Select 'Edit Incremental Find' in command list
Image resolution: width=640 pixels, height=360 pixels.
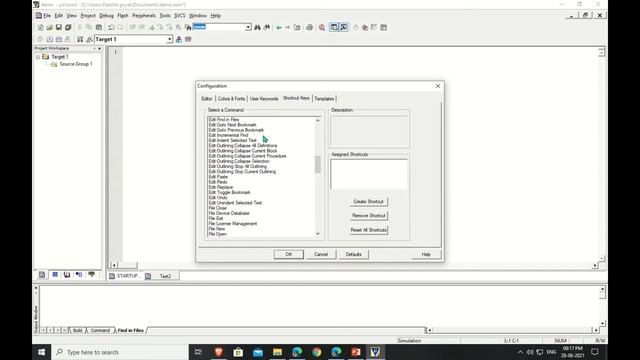tap(229, 135)
